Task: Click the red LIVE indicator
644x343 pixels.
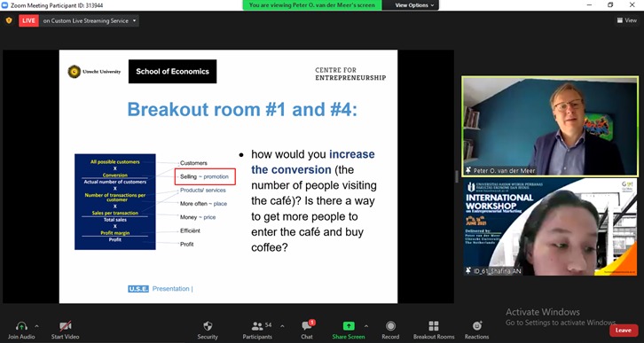Action: (x=28, y=20)
